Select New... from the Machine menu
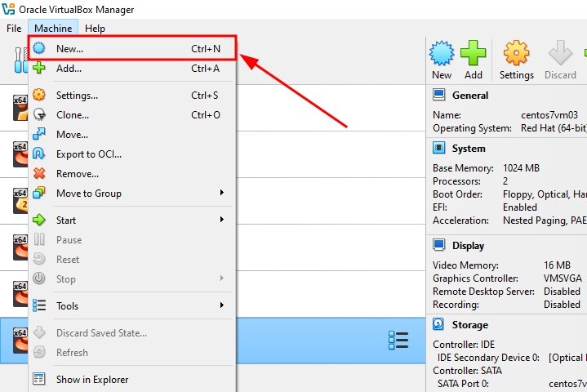Viewport: 587px width, 392px height. pyautogui.click(x=70, y=48)
